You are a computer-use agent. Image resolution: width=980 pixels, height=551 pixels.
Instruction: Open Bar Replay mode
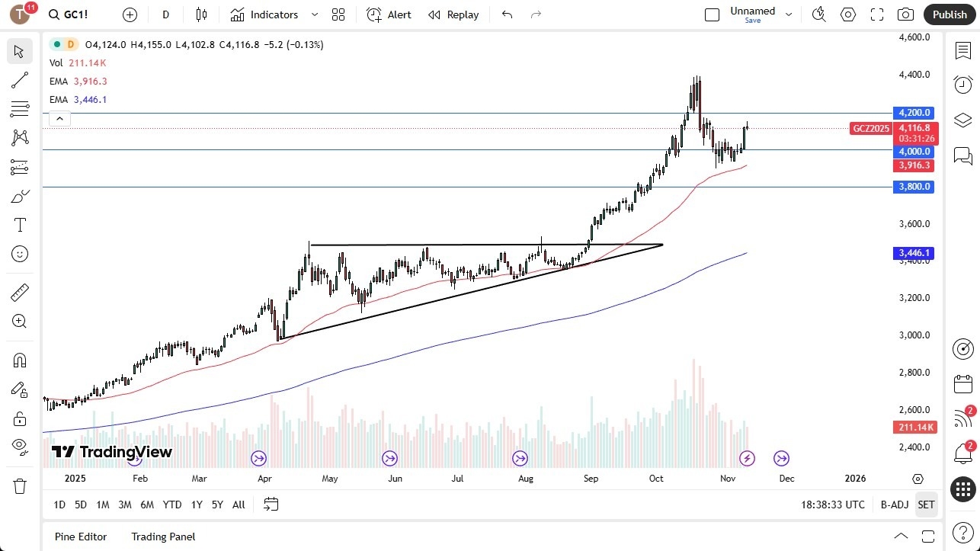click(x=453, y=14)
